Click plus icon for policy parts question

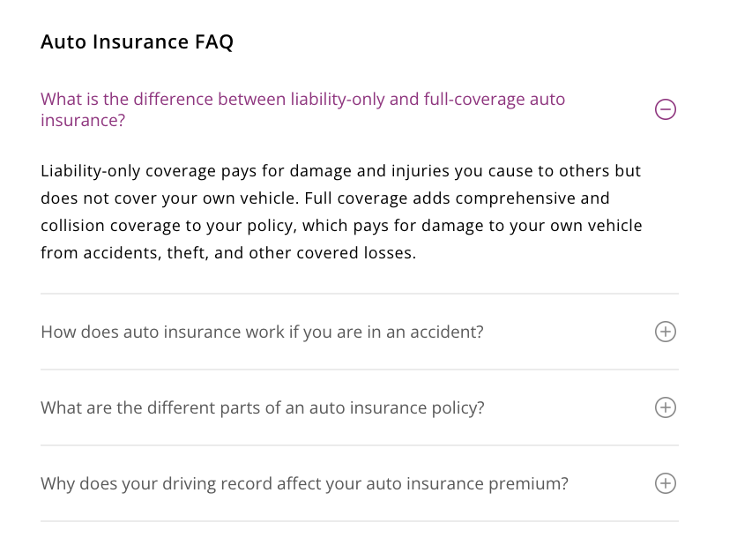coord(666,407)
